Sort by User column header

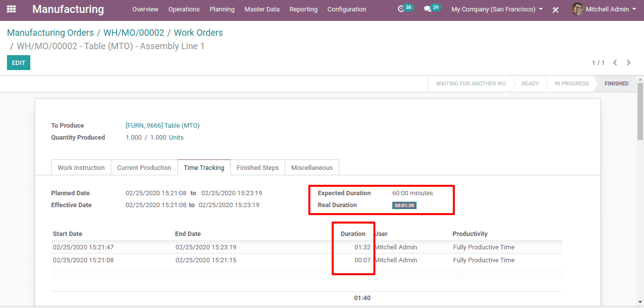coord(381,233)
